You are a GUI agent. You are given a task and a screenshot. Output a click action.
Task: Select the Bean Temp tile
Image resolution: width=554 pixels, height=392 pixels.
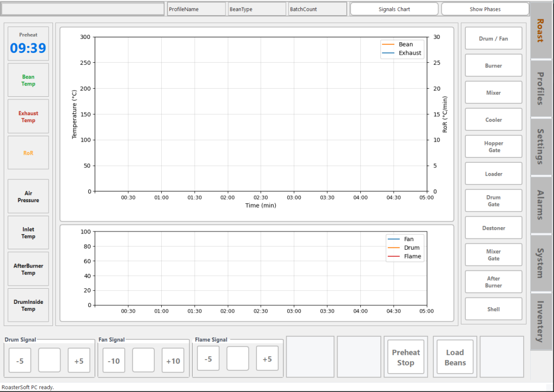point(28,80)
